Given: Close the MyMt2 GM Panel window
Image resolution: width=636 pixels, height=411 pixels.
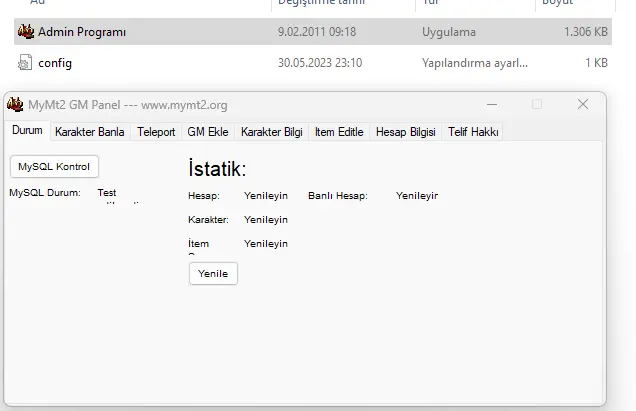Looking at the screenshot, I should pyautogui.click(x=583, y=105).
